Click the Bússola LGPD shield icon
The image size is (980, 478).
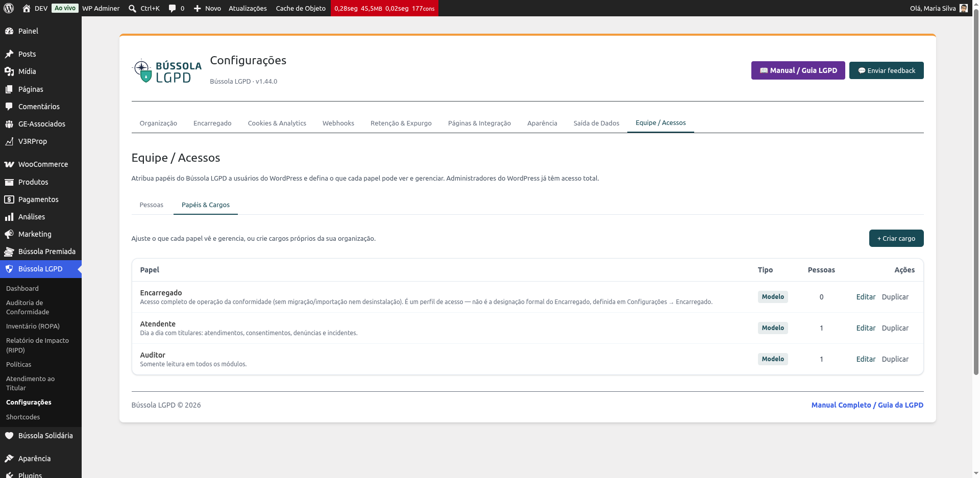tap(9, 269)
